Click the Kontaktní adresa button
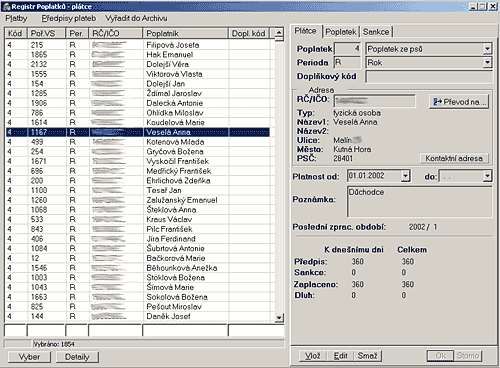500x368 pixels. pos(454,158)
